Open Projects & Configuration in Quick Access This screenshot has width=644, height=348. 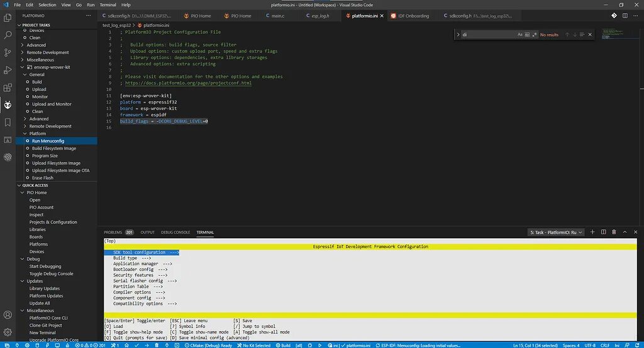click(x=53, y=222)
